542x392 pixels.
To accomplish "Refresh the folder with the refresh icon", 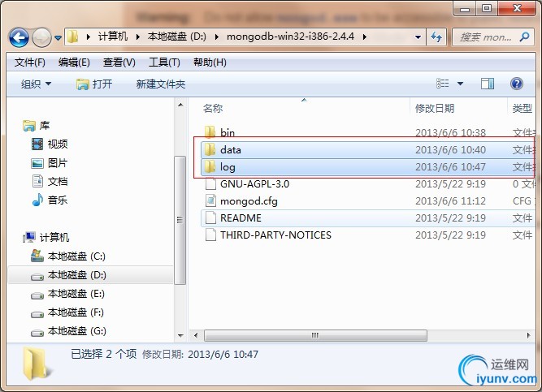I will coord(436,37).
